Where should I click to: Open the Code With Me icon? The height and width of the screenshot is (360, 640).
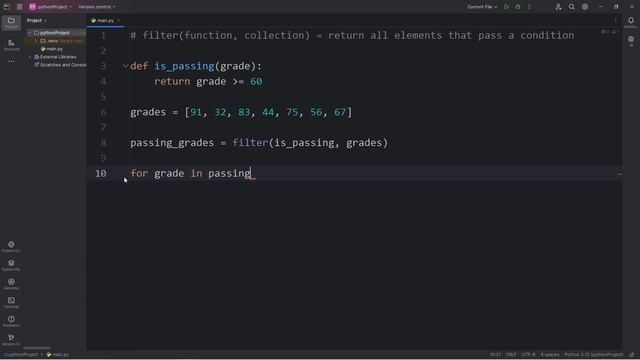558,7
